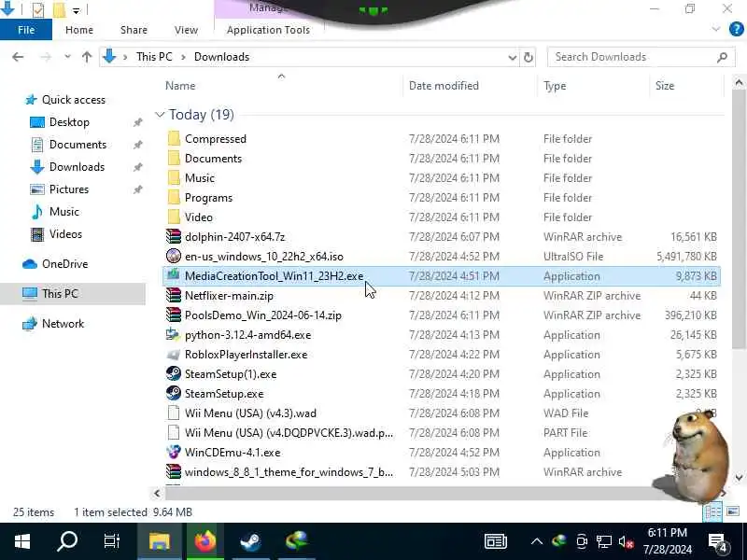Click the refresh button in address bar
The width and height of the screenshot is (747, 560).
pos(529,57)
